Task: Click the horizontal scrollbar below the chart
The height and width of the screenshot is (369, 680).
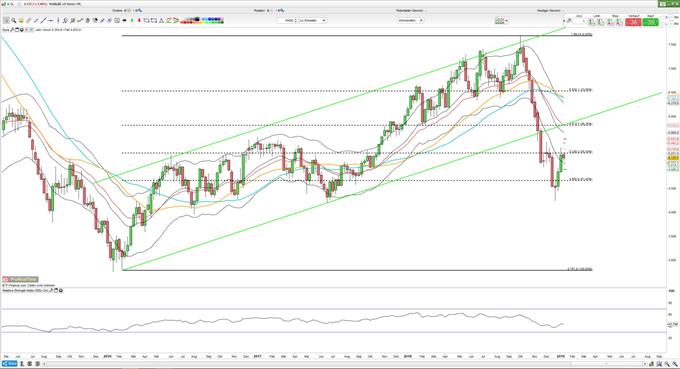Action: click(x=343, y=363)
